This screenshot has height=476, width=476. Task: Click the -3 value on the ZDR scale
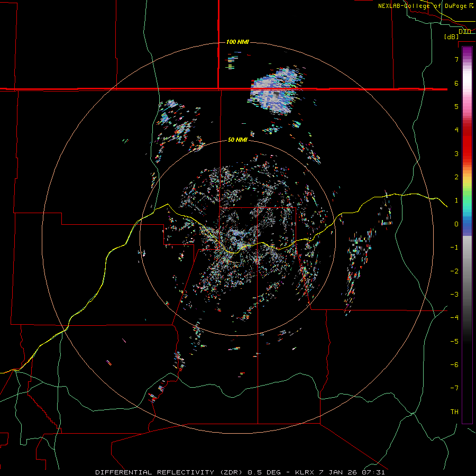(x=454, y=295)
